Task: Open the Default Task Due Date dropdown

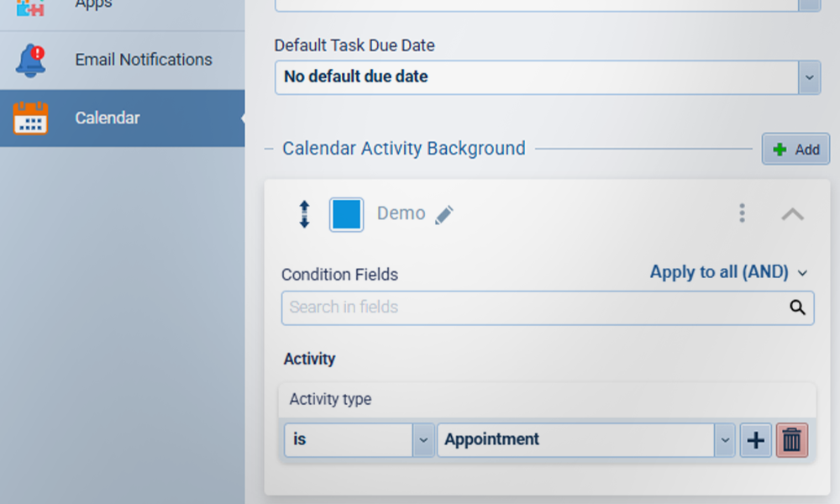Action: (808, 77)
